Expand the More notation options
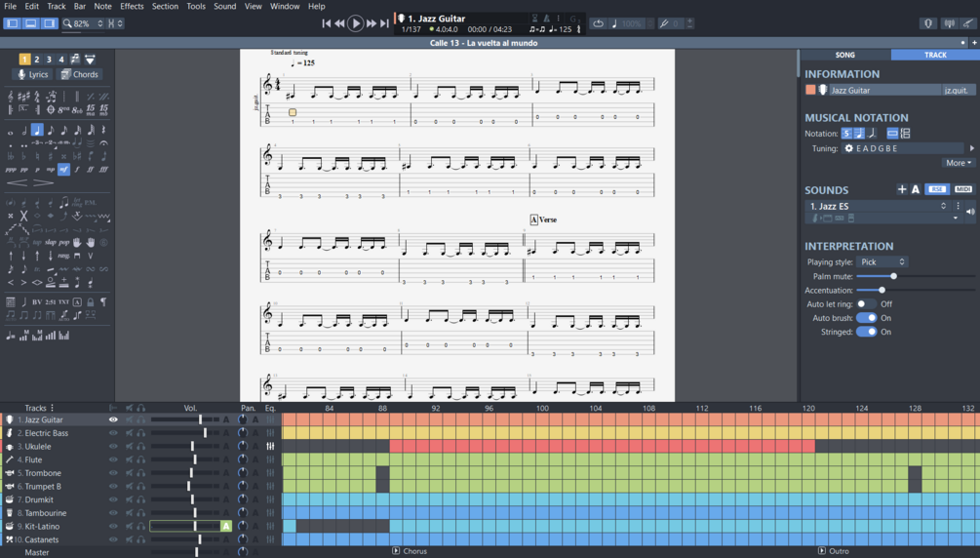This screenshot has height=558, width=980. (x=959, y=163)
